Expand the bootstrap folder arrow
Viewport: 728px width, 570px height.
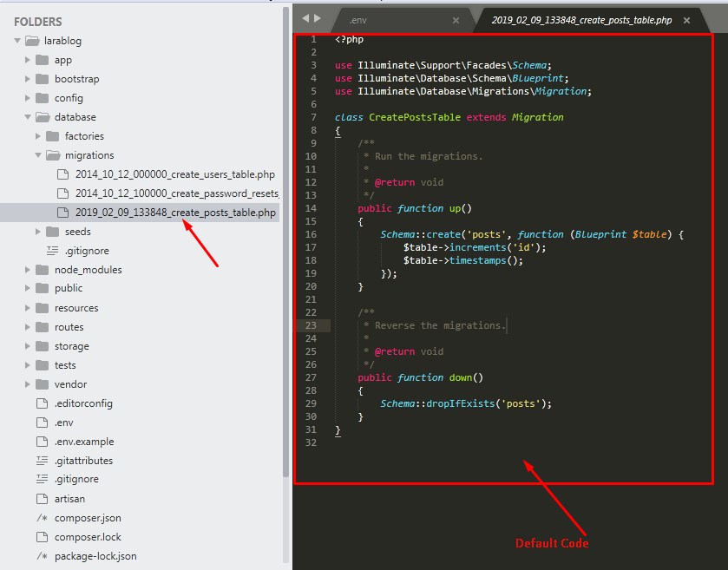pos(28,79)
